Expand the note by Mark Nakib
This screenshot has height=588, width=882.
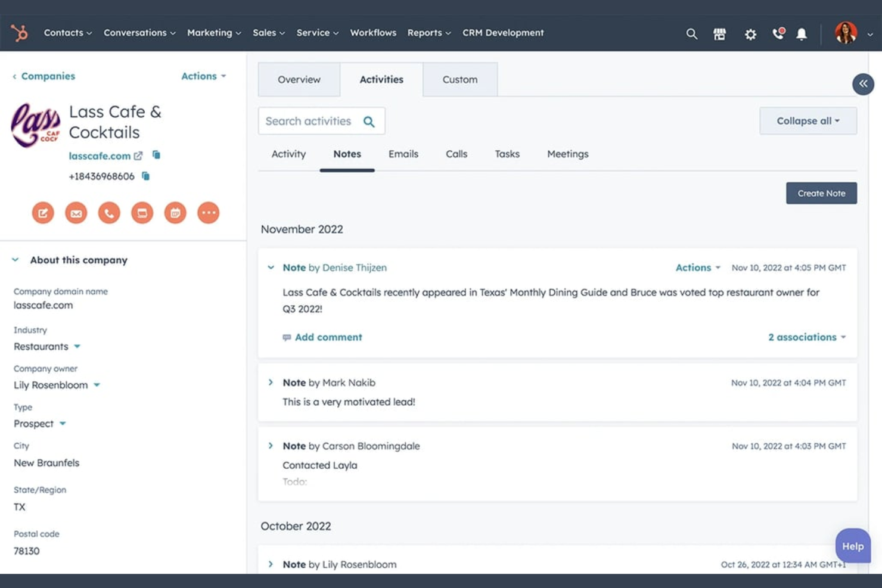(271, 382)
